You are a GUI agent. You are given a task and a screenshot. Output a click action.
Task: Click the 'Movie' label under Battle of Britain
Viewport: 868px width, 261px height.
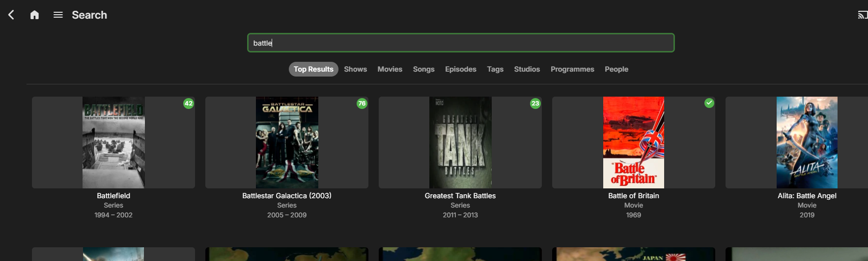pos(634,206)
